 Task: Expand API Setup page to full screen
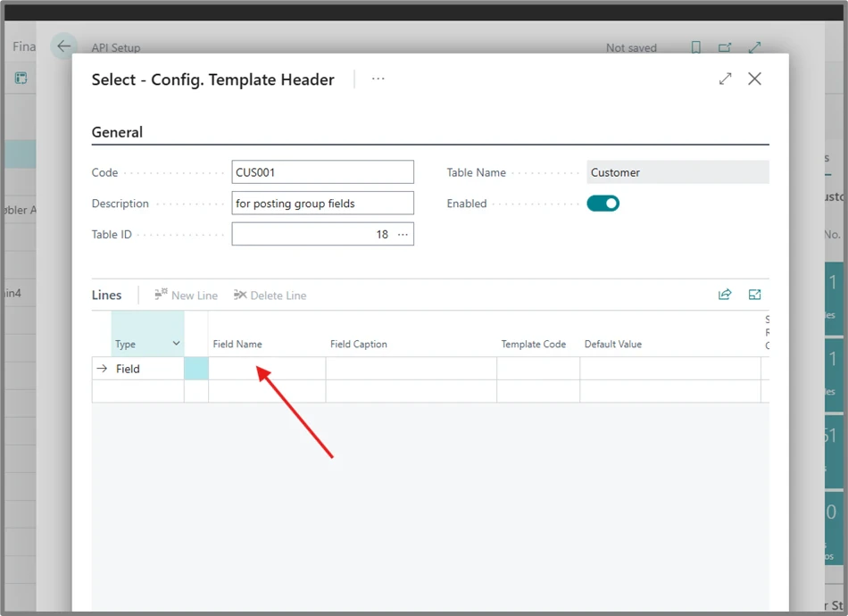pos(754,47)
